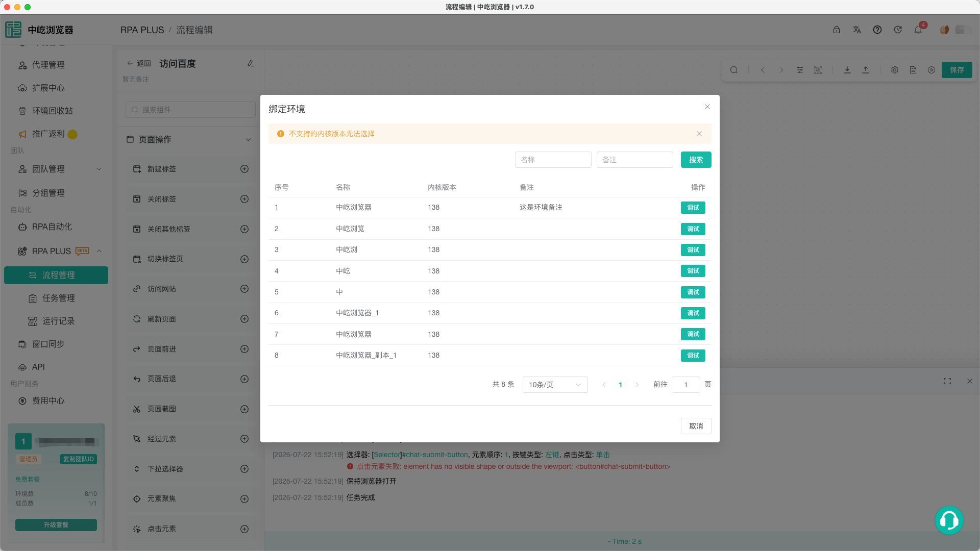Viewport: 980px width, 551px height.
Task: Select 流程管理 in the sidebar
Action: (56, 275)
